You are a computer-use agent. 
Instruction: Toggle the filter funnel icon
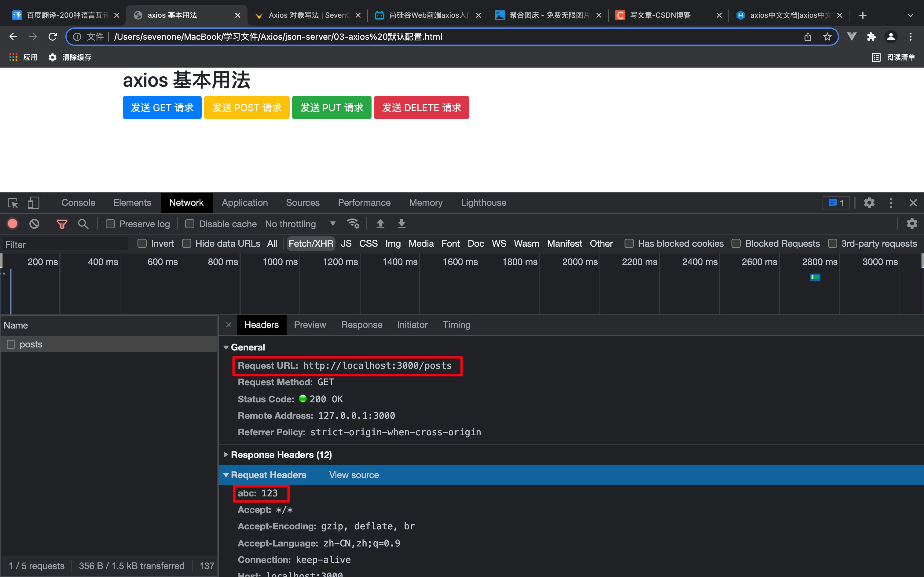click(x=61, y=223)
